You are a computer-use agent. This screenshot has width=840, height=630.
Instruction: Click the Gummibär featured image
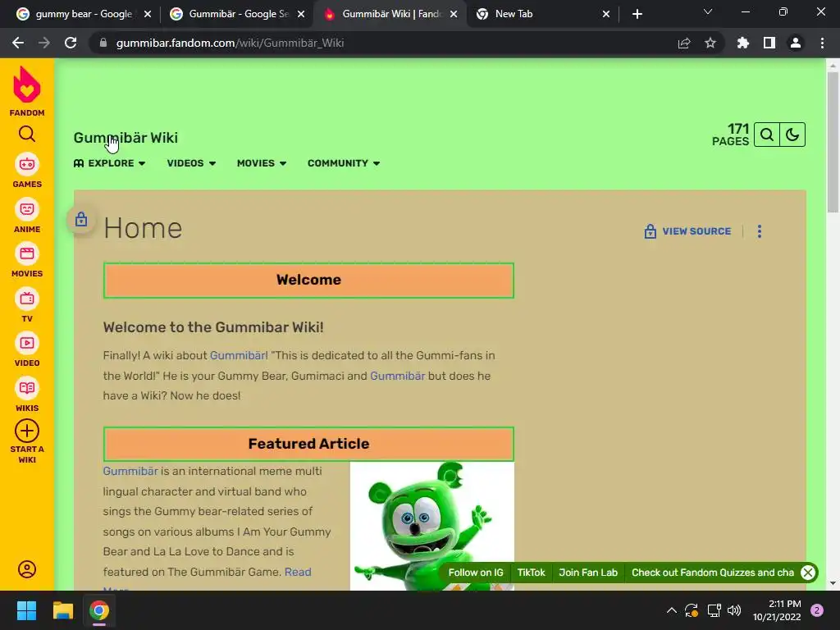431,526
